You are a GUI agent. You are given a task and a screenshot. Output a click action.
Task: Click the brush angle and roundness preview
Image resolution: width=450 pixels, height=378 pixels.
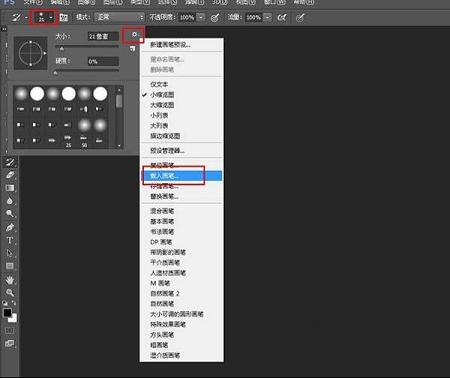click(x=31, y=53)
